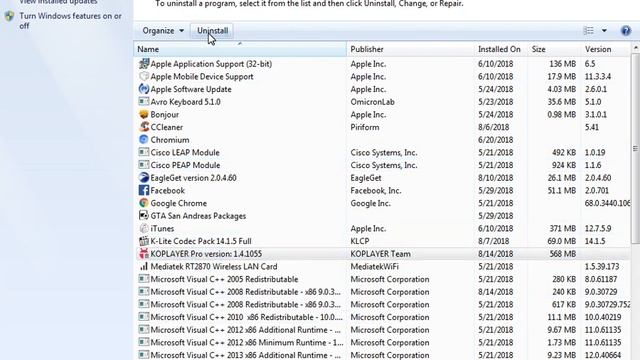Select the 'EagleGet version 2.0.4.60' name
The image size is (640, 360).
(x=193, y=178)
